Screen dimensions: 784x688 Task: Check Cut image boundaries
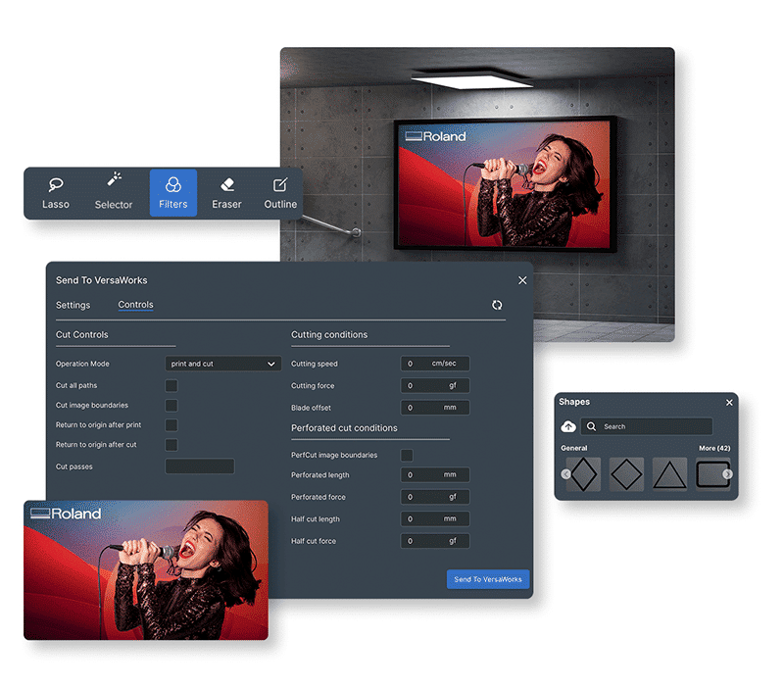[171, 405]
